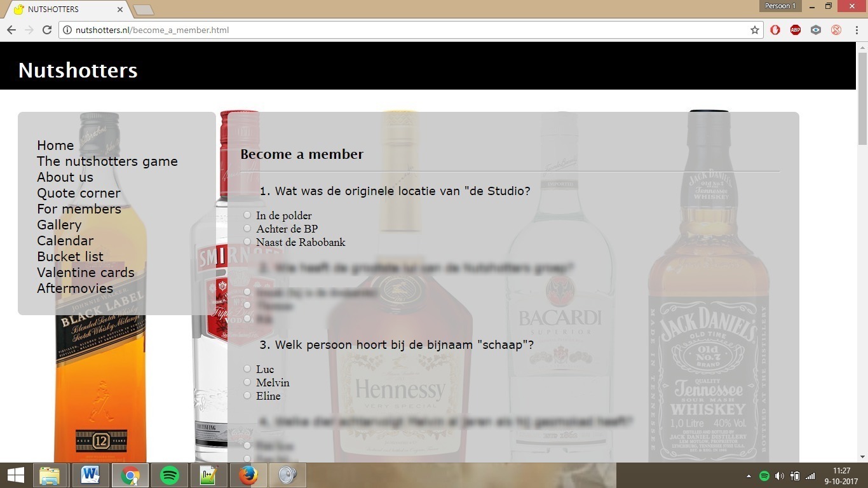The height and width of the screenshot is (488, 868).
Task: Click the scrollbar up arrow
Action: pyautogui.click(x=862, y=47)
